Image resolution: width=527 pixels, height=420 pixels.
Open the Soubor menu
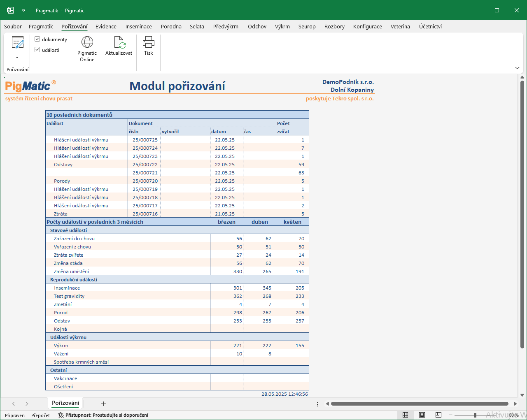click(x=13, y=26)
